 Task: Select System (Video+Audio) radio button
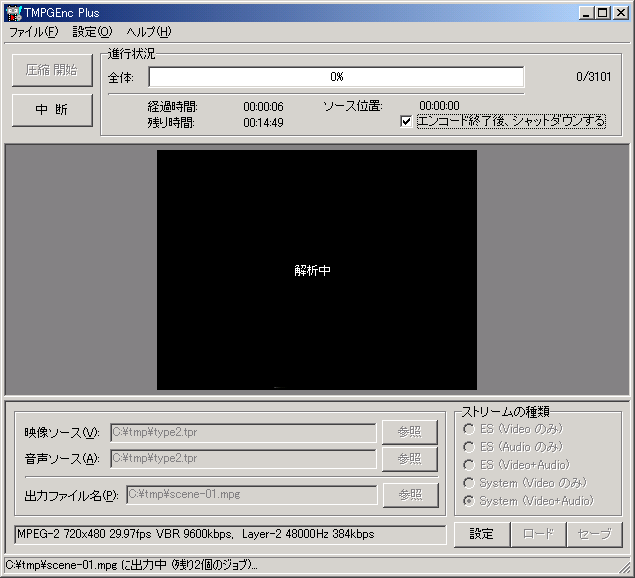pyautogui.click(x=469, y=501)
